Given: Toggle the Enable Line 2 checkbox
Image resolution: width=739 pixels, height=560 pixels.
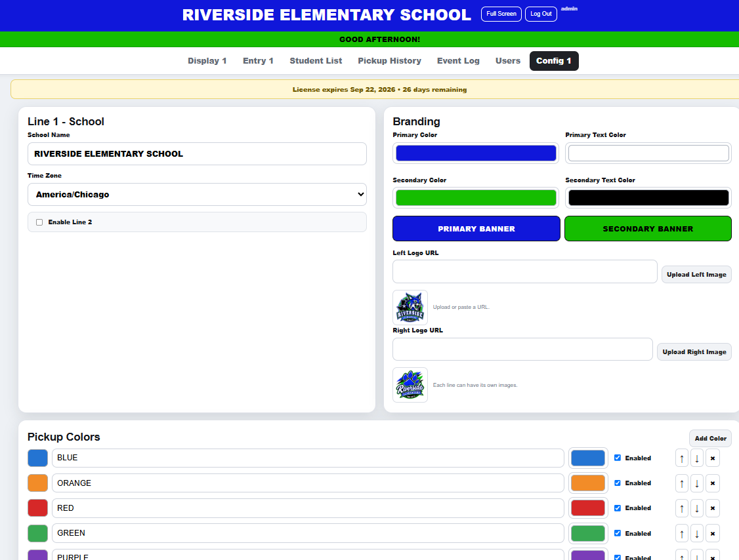Looking at the screenshot, I should coord(39,222).
